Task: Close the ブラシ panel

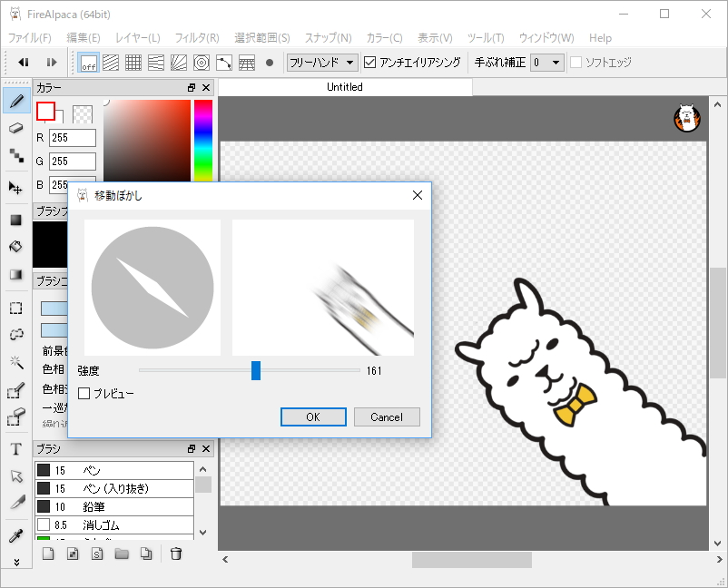Action: pyautogui.click(x=206, y=449)
